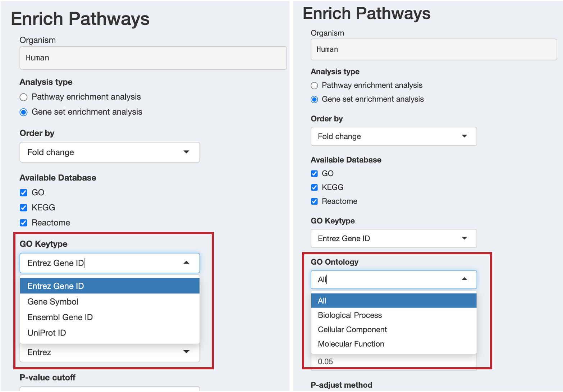Viewport: 563px width, 392px height.
Task: Expand right GO Keytype Entrez Gene ID dropdown
Action: point(394,238)
